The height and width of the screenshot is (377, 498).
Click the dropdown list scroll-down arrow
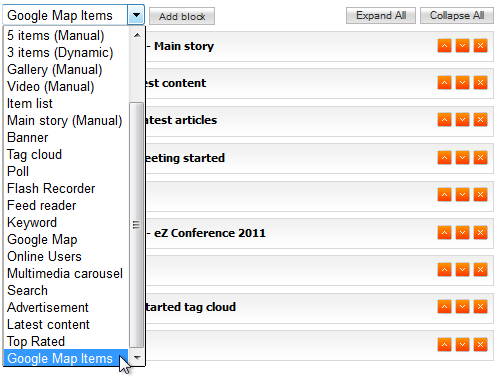coord(137,358)
